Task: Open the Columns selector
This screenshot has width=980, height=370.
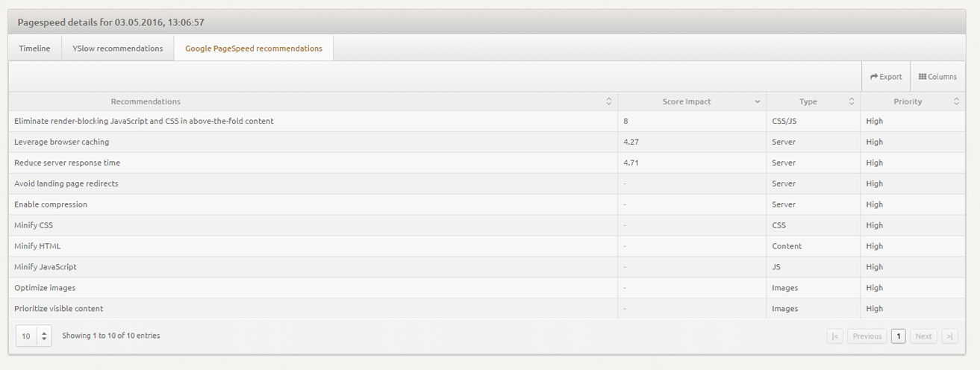Action: (937, 77)
